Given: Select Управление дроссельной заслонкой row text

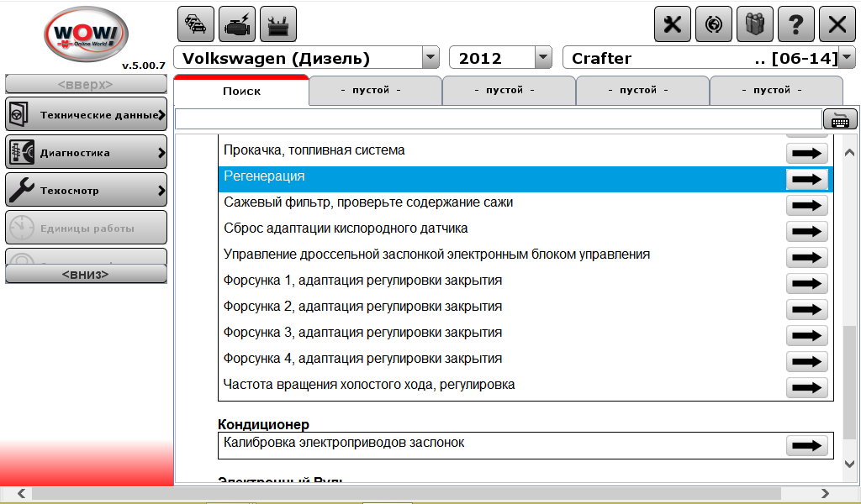Looking at the screenshot, I should [x=436, y=255].
